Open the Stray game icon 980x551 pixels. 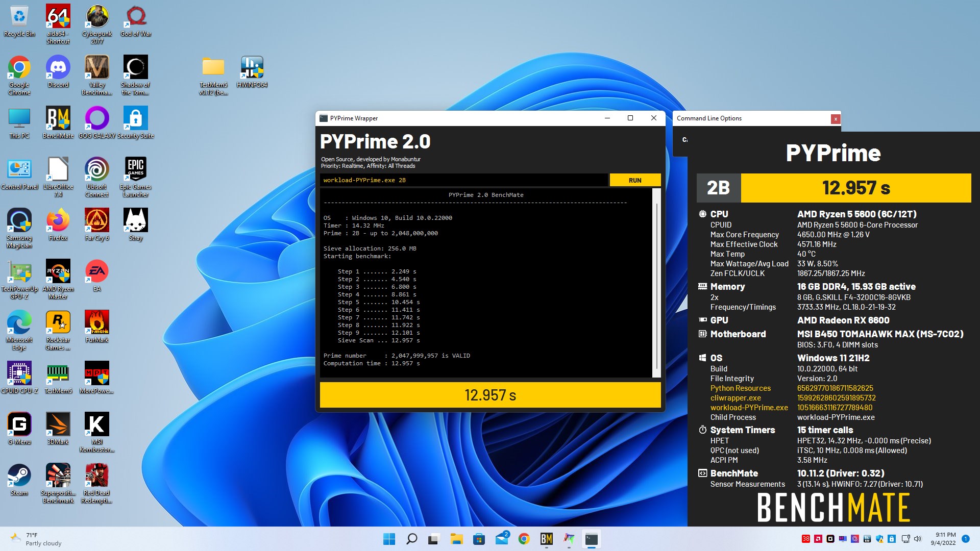click(136, 225)
